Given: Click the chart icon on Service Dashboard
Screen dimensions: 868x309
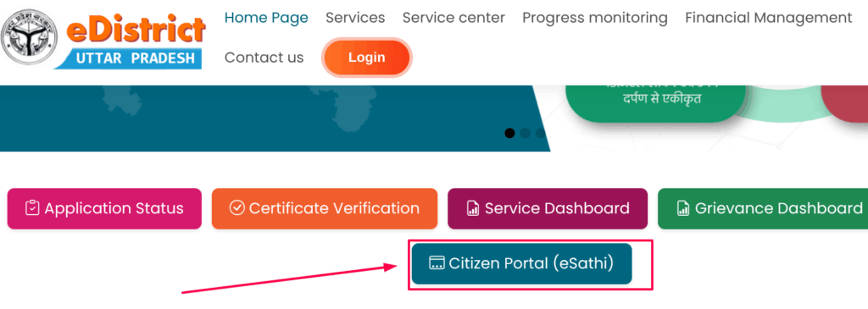Looking at the screenshot, I should click(x=473, y=208).
